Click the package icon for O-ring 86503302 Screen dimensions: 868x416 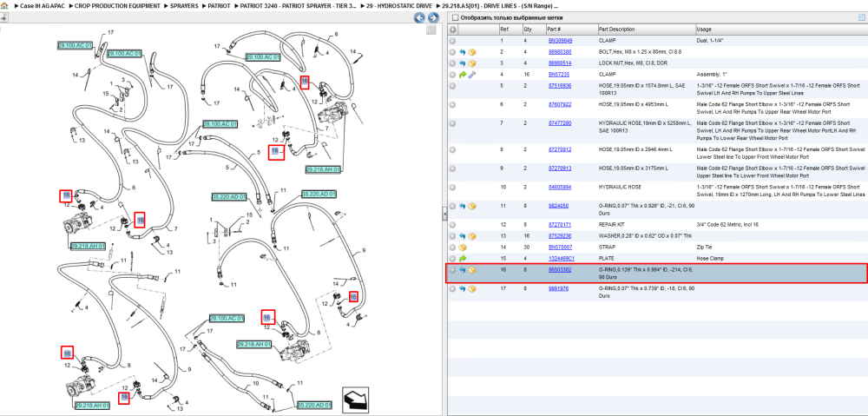point(472,270)
